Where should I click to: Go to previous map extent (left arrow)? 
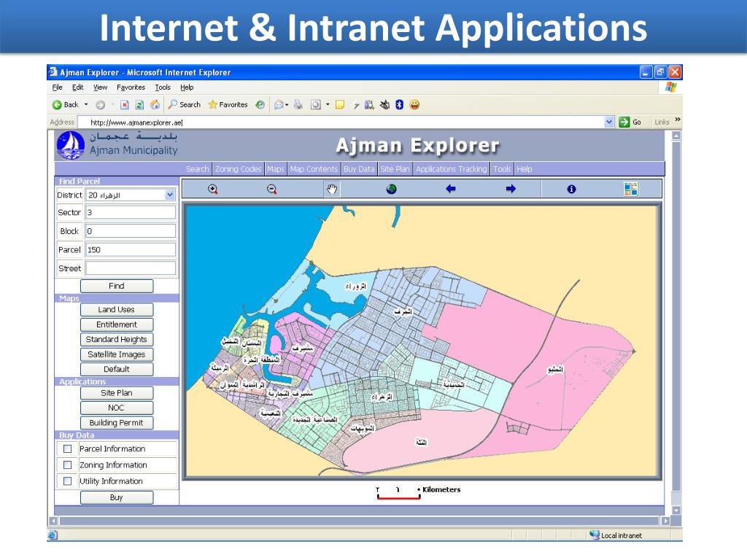(451, 189)
